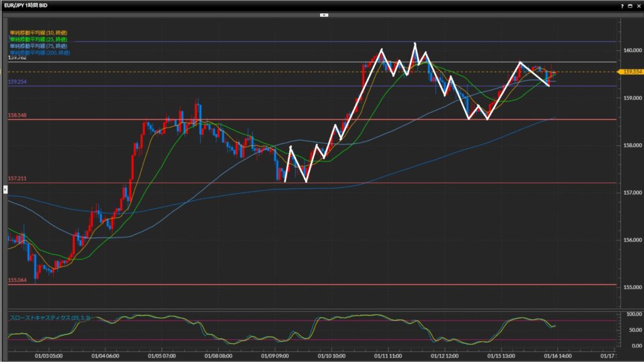The width and height of the screenshot is (644, 362).
Task: Close the EUR/JPY chart window
Action: pyautogui.click(x=638, y=5)
